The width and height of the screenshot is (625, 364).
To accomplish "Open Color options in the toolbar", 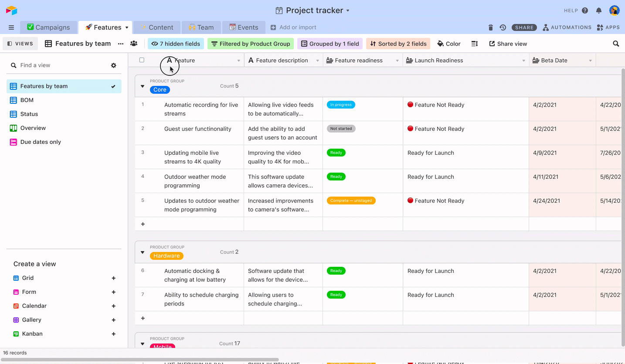I will tap(448, 44).
